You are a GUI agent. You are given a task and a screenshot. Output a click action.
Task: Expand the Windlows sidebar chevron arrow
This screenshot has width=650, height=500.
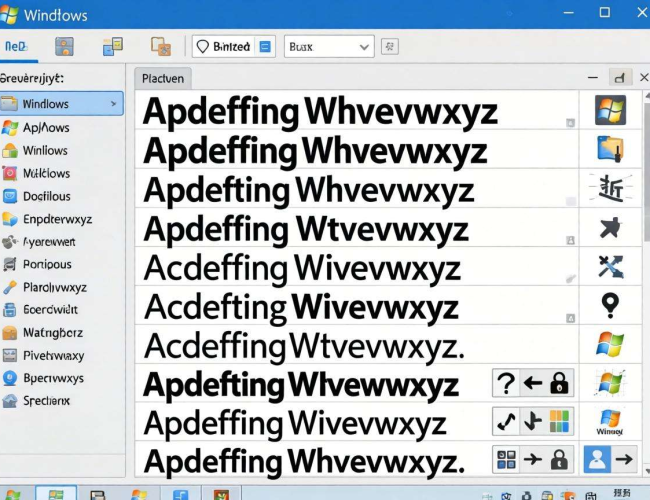pos(114,104)
